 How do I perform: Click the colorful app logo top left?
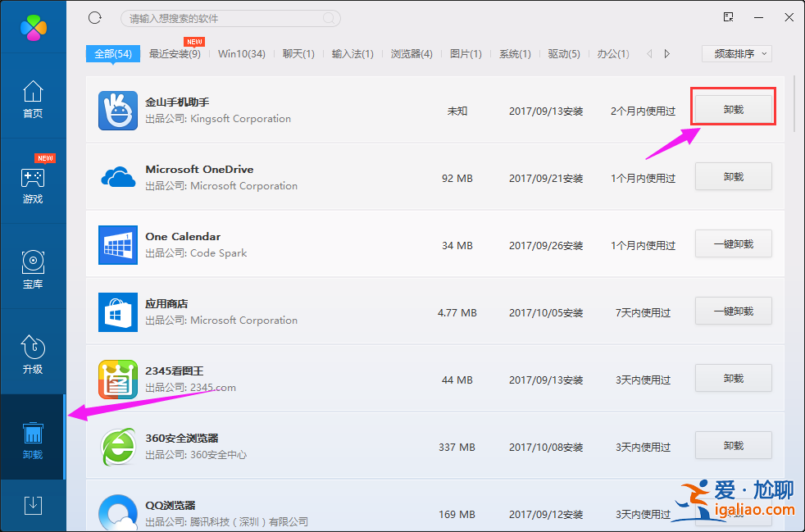[33, 27]
